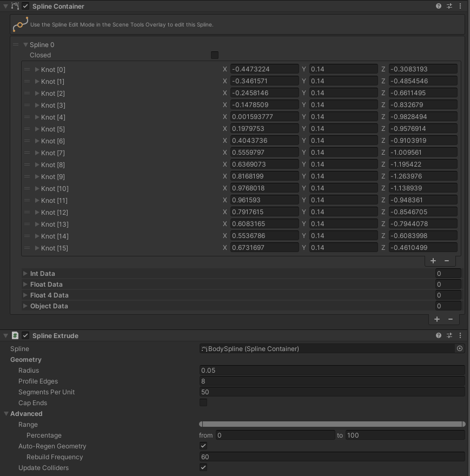Expand the Knot [5] entry
This screenshot has height=476, width=470.
(x=36, y=129)
